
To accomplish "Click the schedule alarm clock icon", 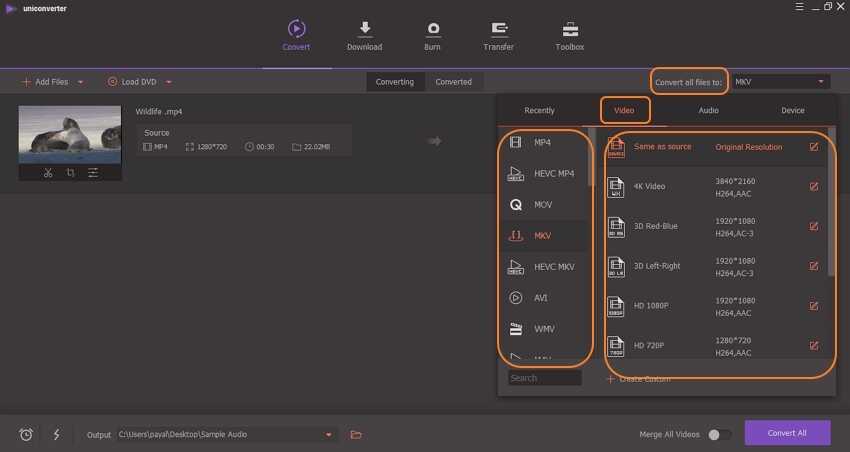I will (x=26, y=434).
